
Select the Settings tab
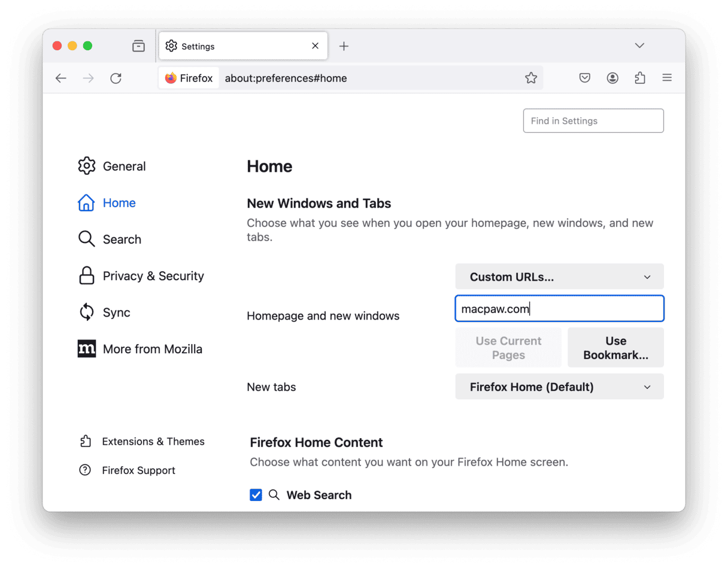click(243, 46)
